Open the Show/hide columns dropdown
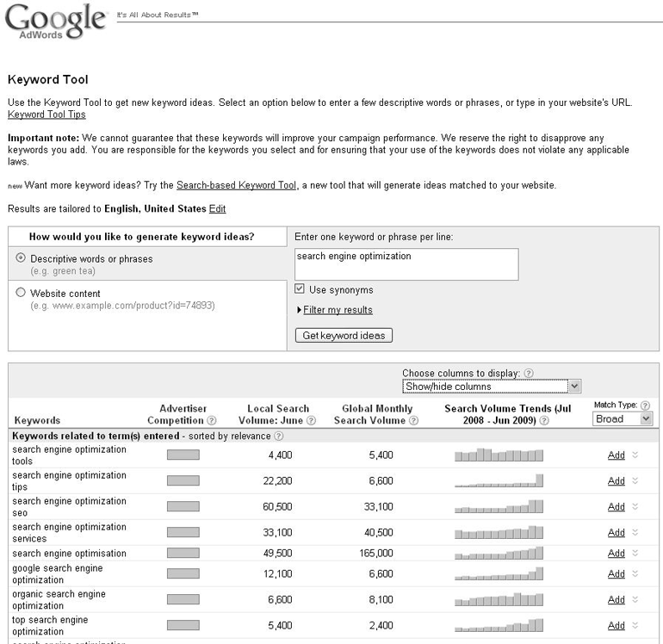663x644 pixels. [x=492, y=386]
